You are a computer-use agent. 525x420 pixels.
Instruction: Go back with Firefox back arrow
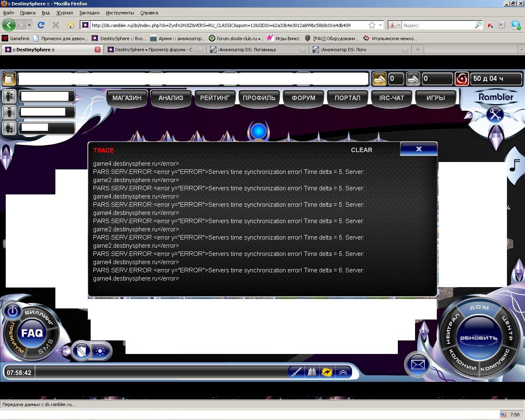point(9,25)
